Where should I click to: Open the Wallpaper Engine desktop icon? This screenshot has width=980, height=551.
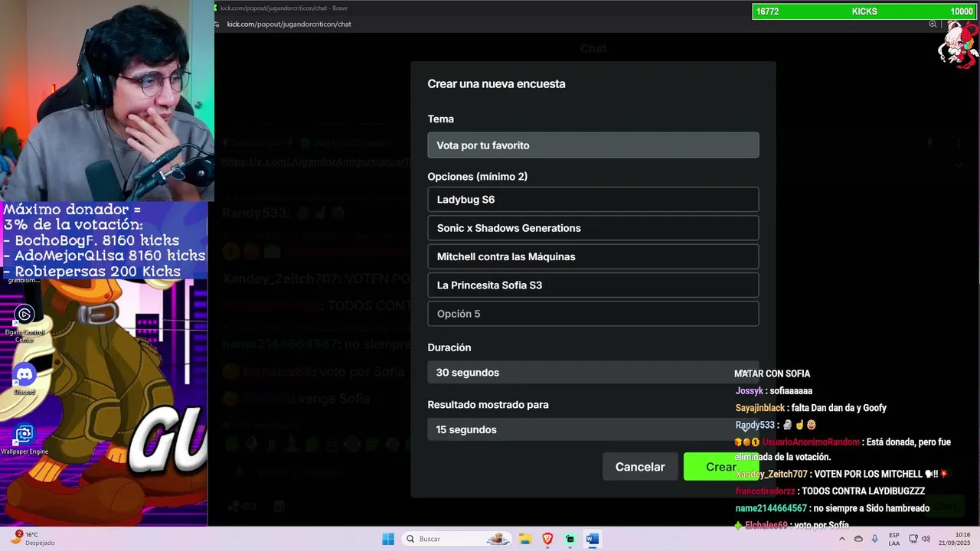click(x=24, y=439)
